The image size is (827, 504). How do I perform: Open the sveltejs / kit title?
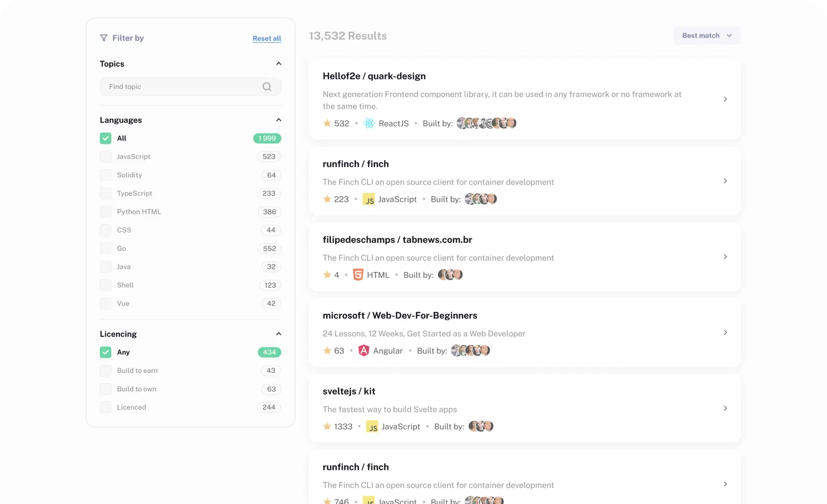tap(349, 391)
